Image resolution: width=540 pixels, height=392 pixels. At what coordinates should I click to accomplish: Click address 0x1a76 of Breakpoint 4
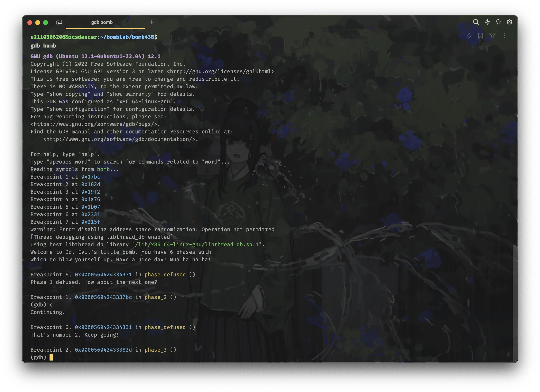[91, 199]
